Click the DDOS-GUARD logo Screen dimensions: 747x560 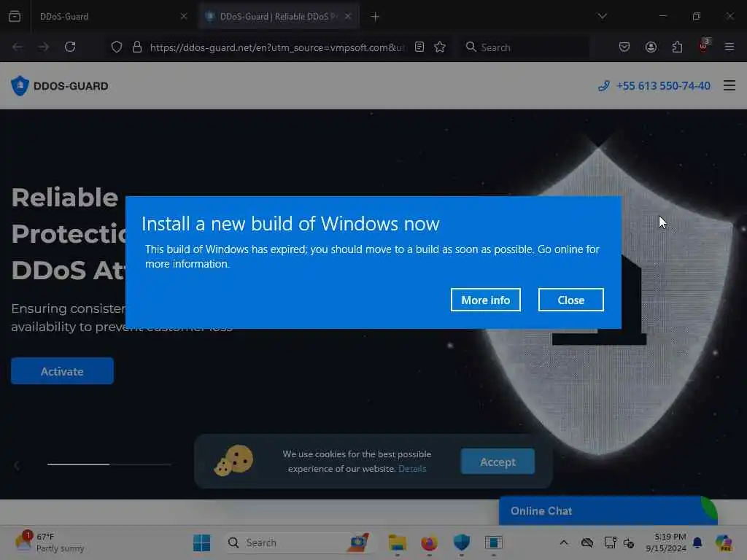point(60,86)
